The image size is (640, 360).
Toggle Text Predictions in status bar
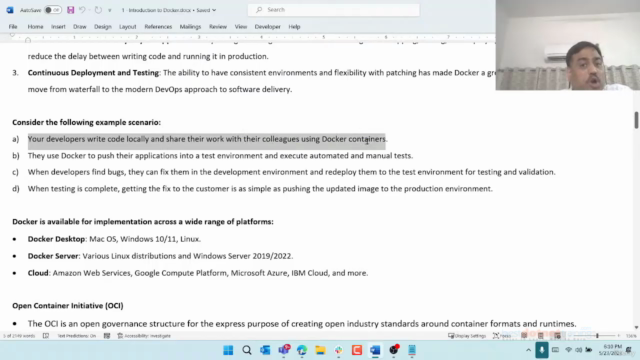tap(76, 336)
